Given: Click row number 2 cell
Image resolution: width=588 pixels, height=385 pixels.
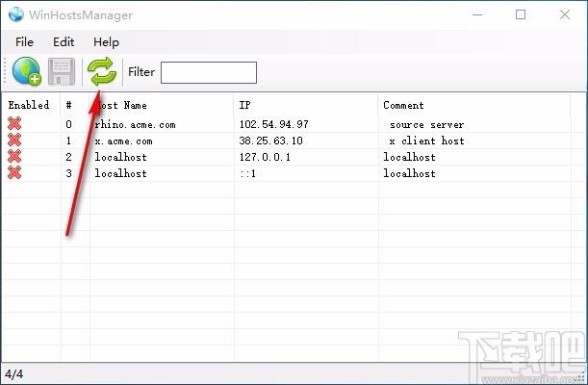Looking at the screenshot, I should pos(68,157).
